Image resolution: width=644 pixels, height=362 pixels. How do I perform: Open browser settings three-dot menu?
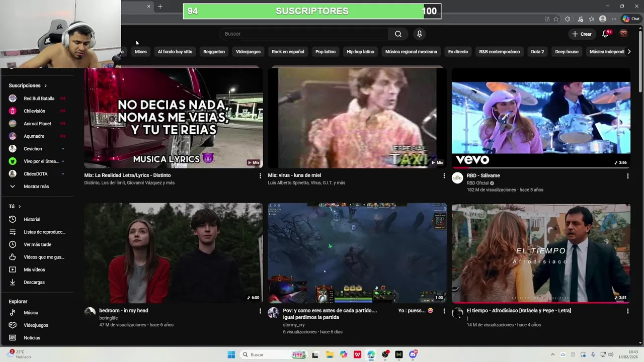(x=614, y=19)
